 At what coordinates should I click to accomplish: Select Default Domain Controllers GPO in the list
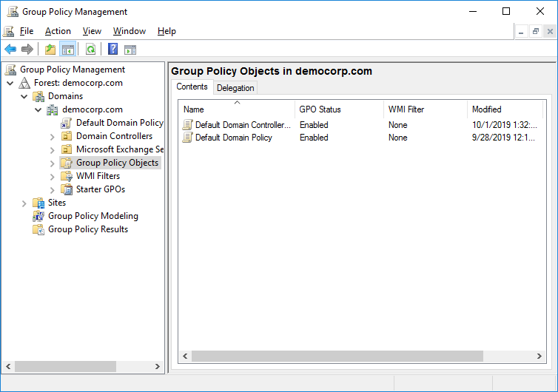[242, 125]
